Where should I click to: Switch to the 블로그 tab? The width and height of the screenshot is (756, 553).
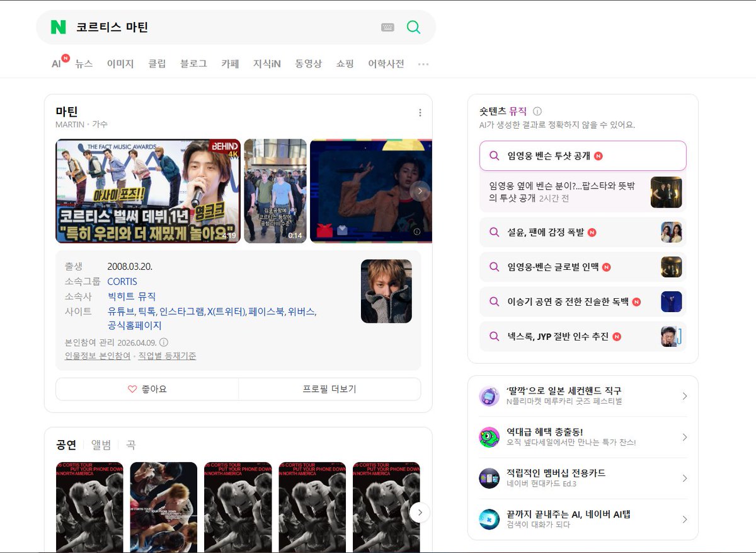193,64
